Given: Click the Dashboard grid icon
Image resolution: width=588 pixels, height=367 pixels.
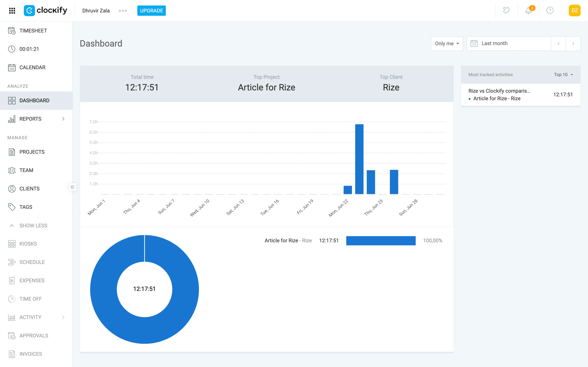Looking at the screenshot, I should [x=12, y=100].
